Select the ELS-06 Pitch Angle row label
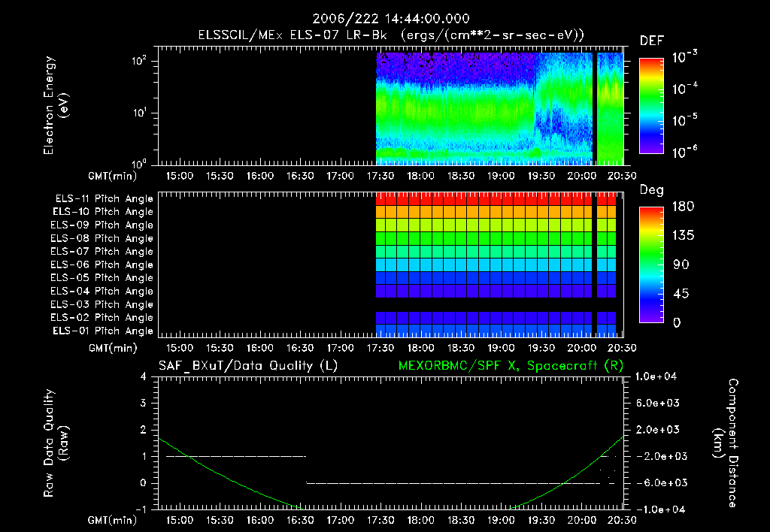 point(102,264)
